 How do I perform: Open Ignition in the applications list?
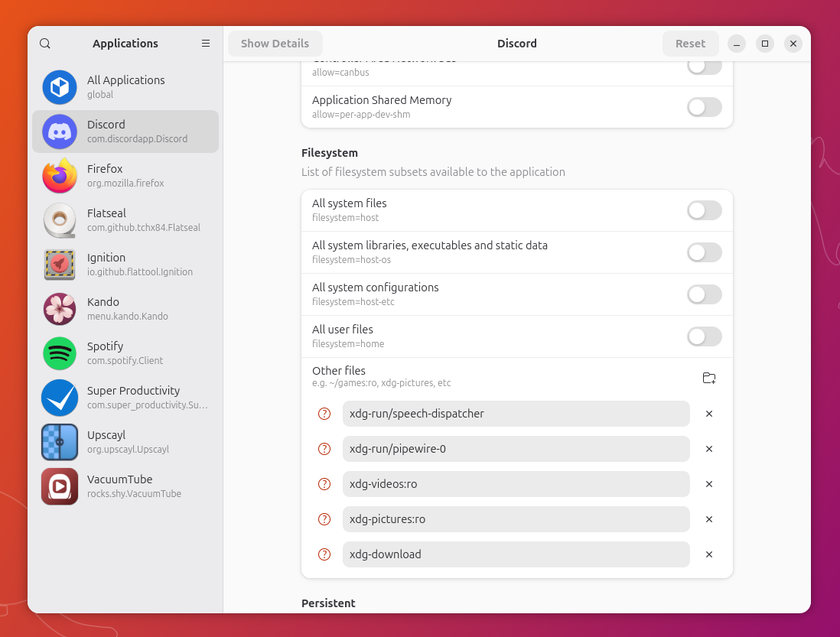tap(125, 265)
